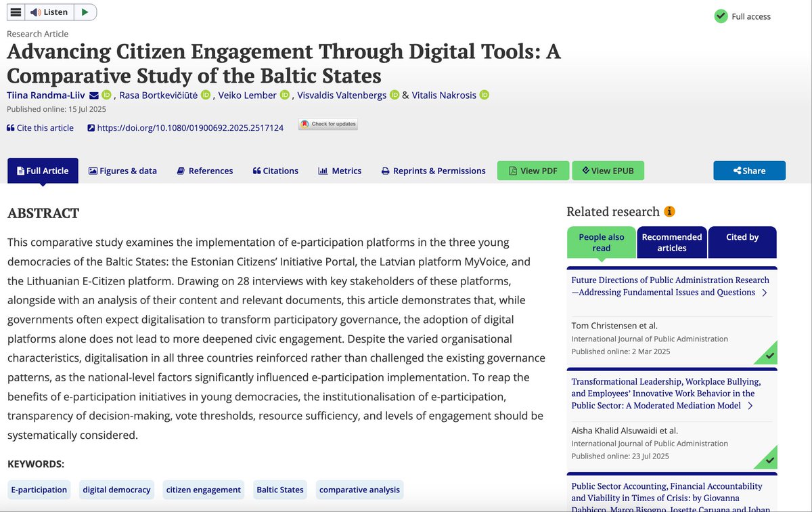Open the Citations tab
Viewport: 812px width, 512px height.
point(275,171)
